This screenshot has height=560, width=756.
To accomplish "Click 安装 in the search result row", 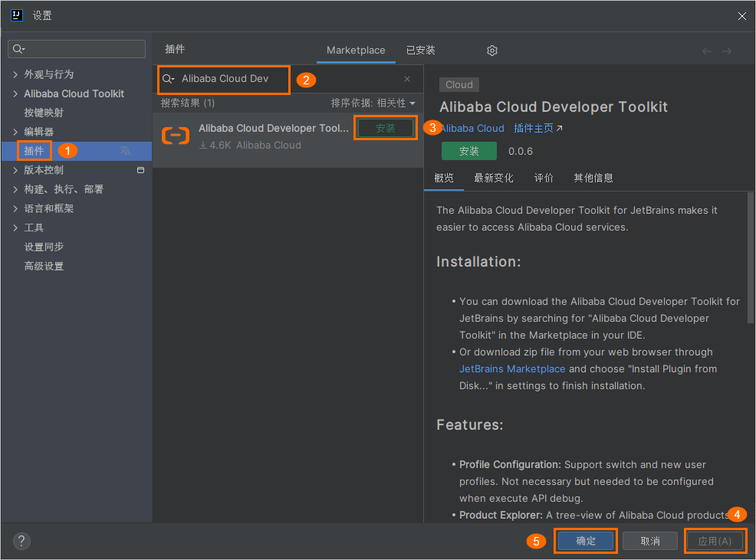I will point(385,128).
